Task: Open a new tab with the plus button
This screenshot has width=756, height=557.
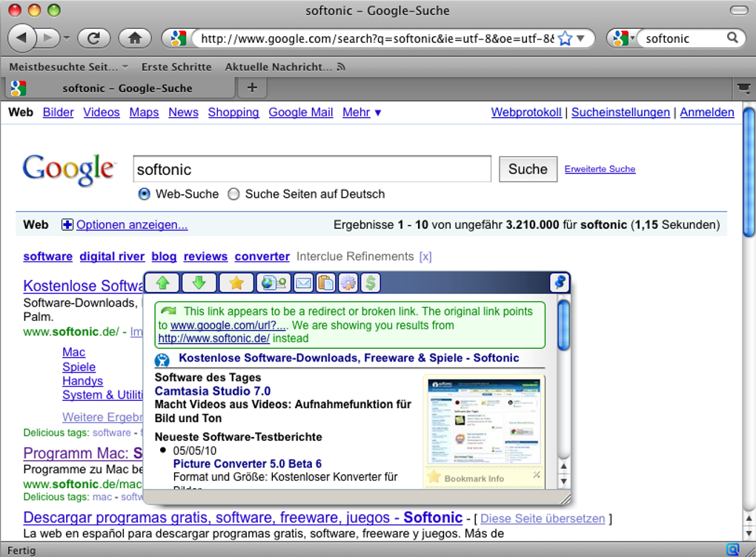Action: pyautogui.click(x=252, y=87)
